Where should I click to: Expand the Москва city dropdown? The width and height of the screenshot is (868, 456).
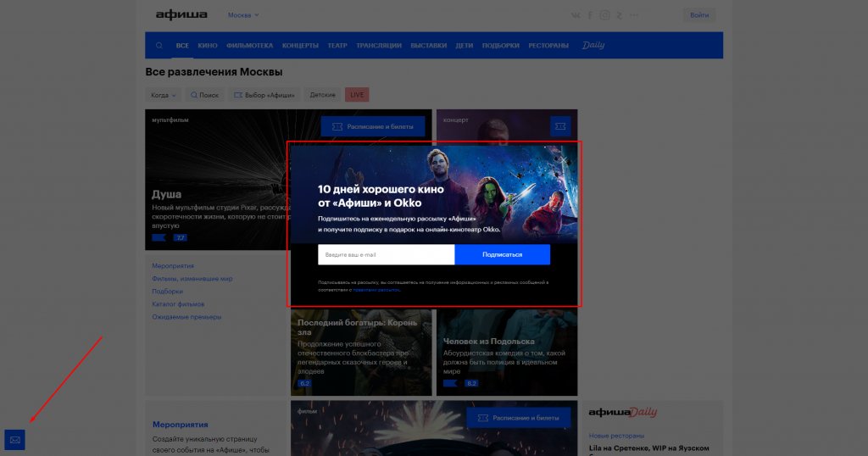[243, 15]
